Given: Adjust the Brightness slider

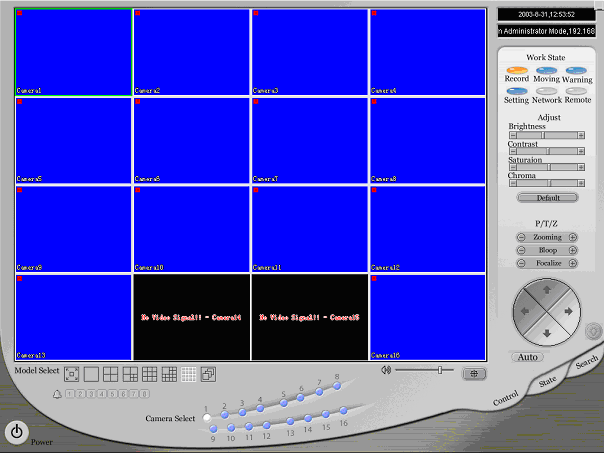Looking at the screenshot, I should coord(547,135).
